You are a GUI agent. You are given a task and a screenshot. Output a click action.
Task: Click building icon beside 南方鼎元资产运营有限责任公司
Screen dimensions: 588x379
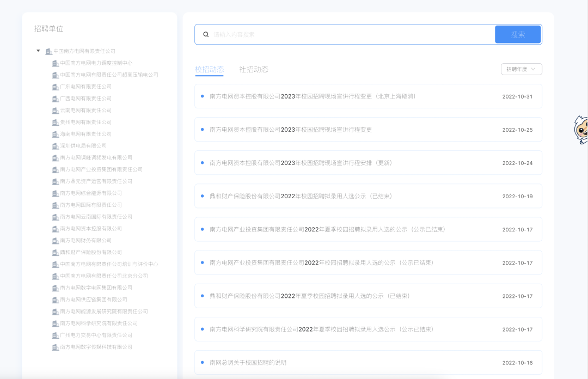[56, 182]
